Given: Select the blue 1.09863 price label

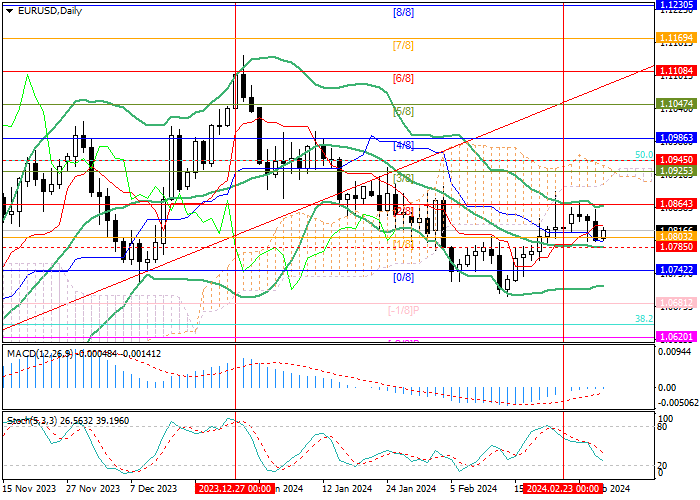Looking at the screenshot, I should (676, 138).
